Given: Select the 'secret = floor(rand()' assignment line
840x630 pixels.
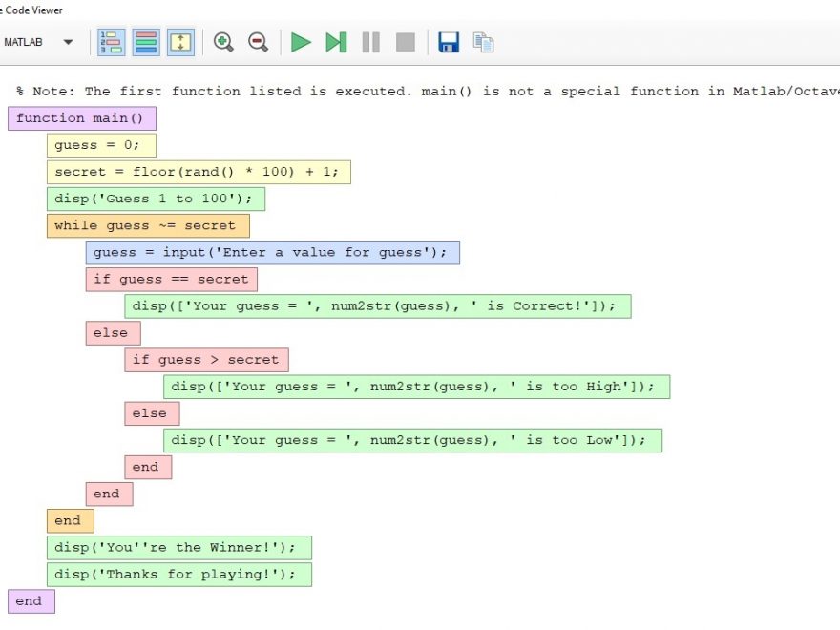Looking at the screenshot, I should pos(199,172).
